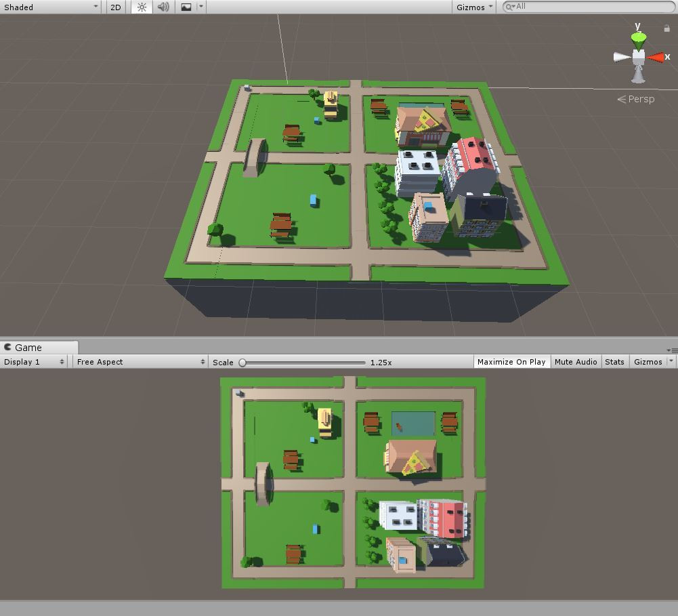Screen dimensions: 678x616
Task: Switch to the Game tab
Action: coord(39,348)
